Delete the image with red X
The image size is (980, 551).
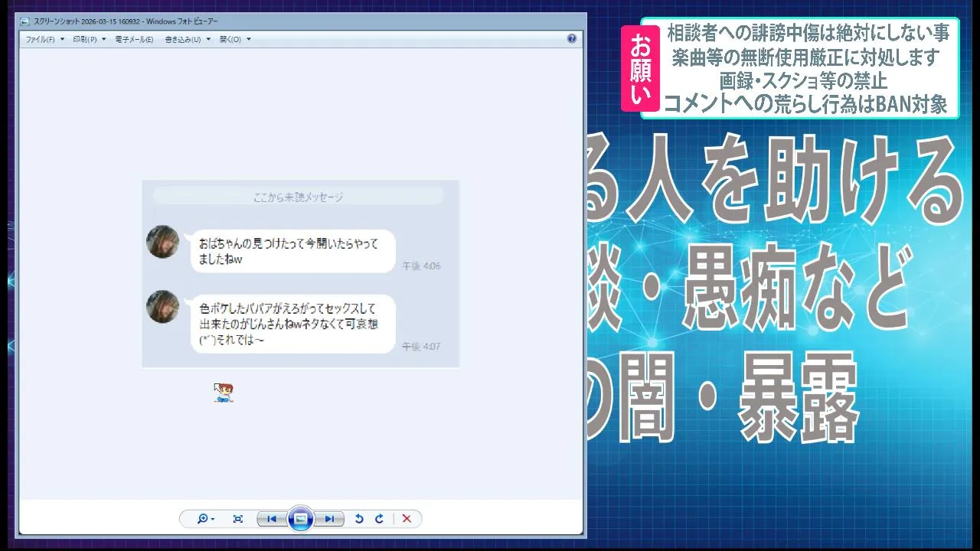407,519
